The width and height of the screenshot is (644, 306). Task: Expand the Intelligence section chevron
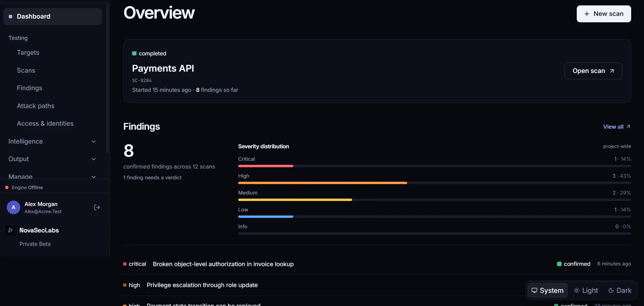94,142
